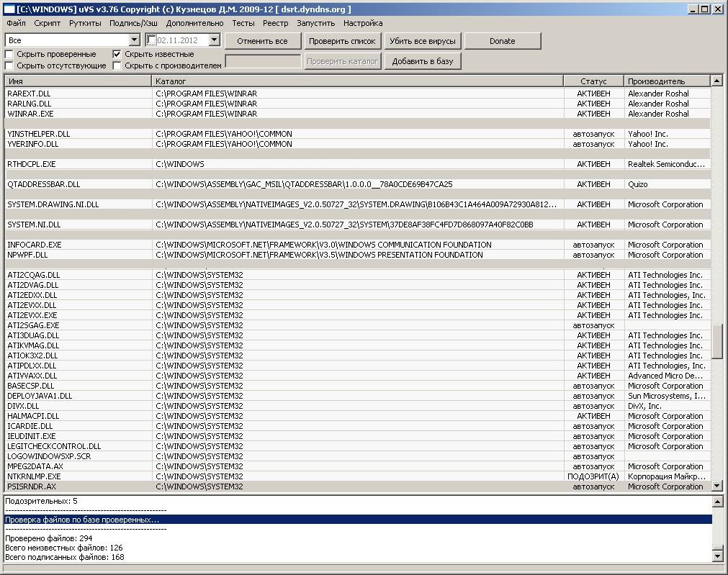
Task: Select the NPWPF.DLL row
Action: [357, 255]
